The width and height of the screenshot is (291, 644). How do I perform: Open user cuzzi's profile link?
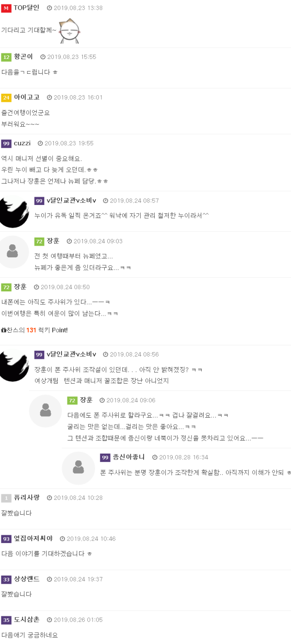pyautogui.click(x=22, y=143)
